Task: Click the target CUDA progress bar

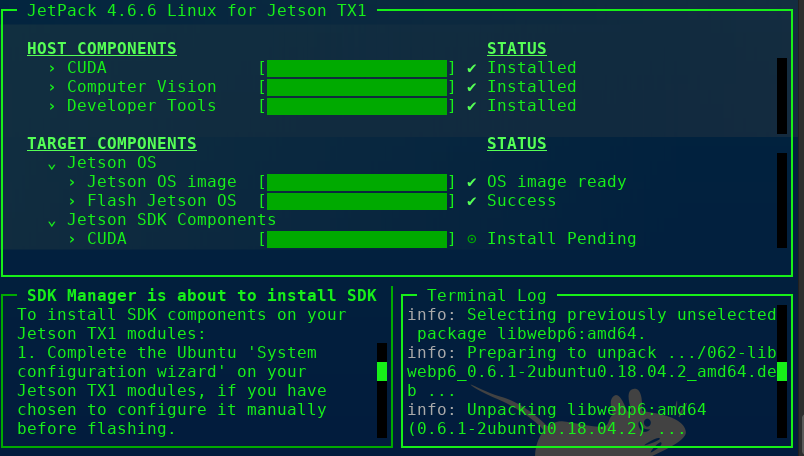Action: pos(356,239)
